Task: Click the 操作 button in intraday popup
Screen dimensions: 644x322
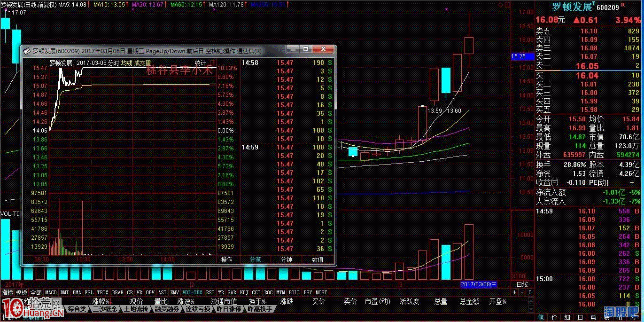Action: pos(227,259)
